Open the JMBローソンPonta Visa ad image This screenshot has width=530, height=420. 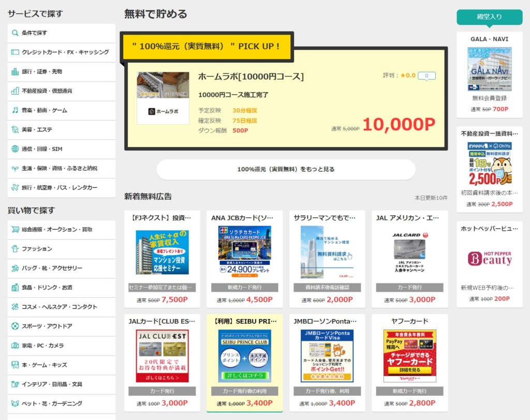(327, 356)
